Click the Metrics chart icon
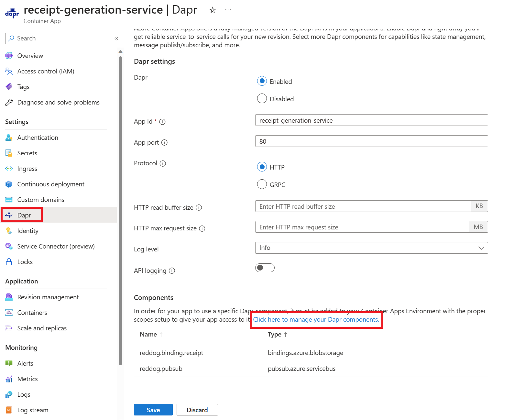This screenshot has width=524, height=420. pos(9,379)
